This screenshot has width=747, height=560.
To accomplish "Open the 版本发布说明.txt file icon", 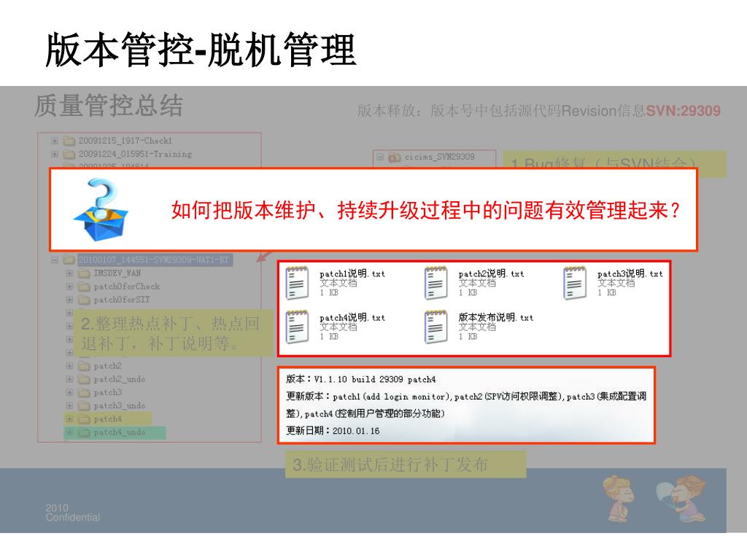I will [436, 326].
